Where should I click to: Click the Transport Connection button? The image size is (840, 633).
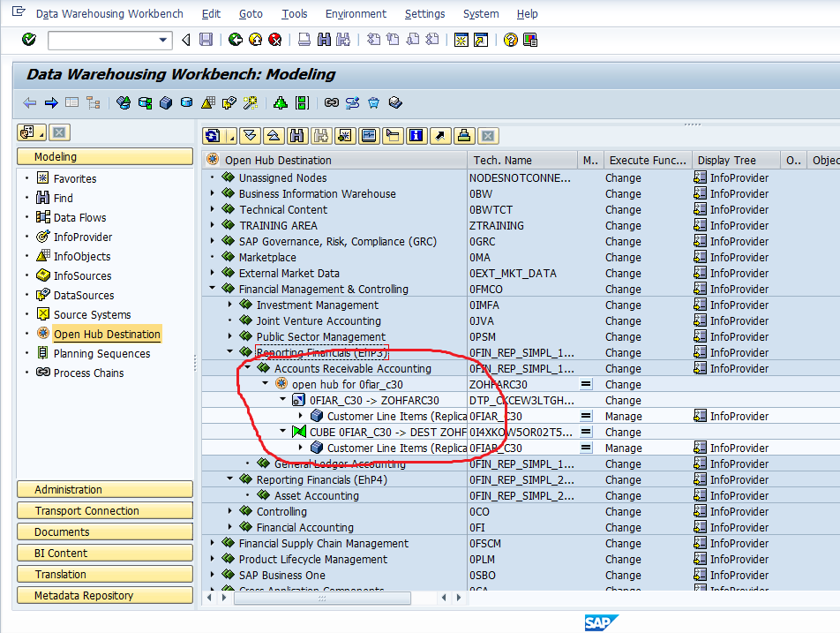click(105, 511)
